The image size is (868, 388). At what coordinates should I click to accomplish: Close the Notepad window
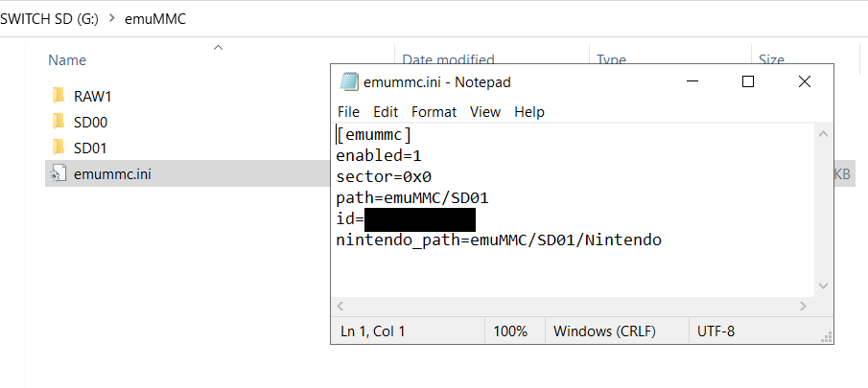805,81
